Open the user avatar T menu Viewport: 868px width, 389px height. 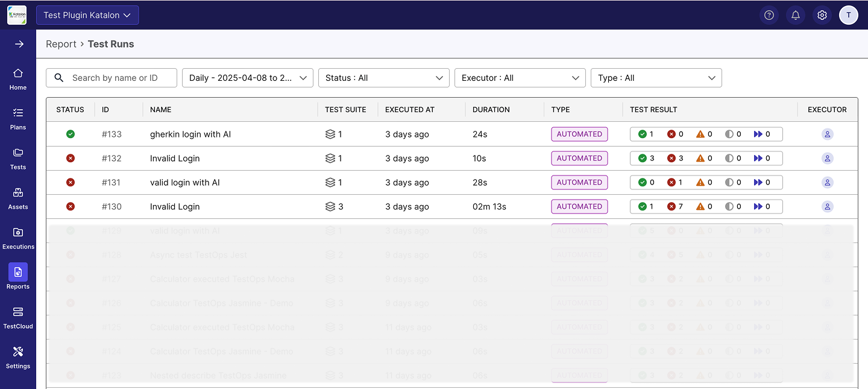pos(849,15)
